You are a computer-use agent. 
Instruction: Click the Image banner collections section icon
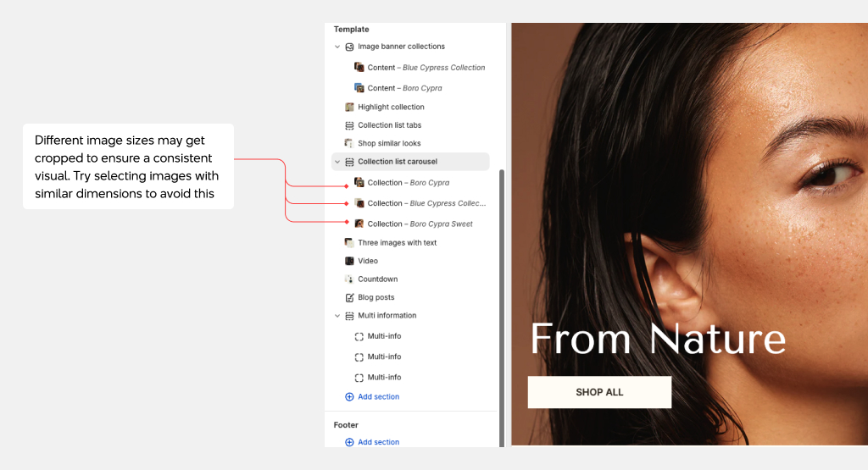(349, 47)
